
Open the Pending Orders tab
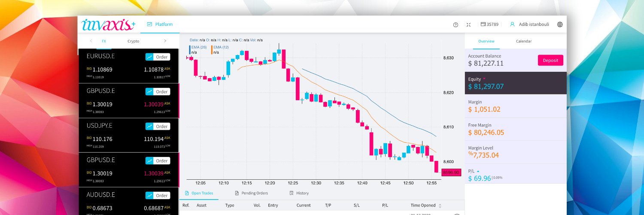click(251, 193)
